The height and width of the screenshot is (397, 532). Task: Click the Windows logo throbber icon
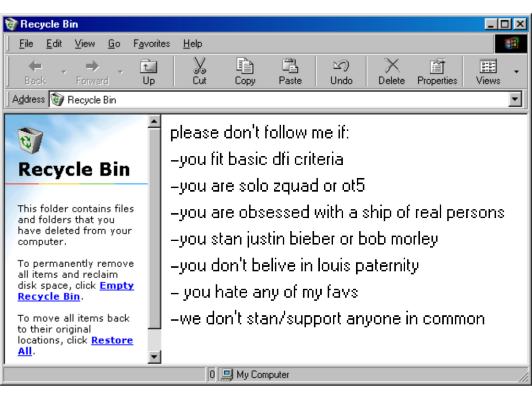[511, 44]
